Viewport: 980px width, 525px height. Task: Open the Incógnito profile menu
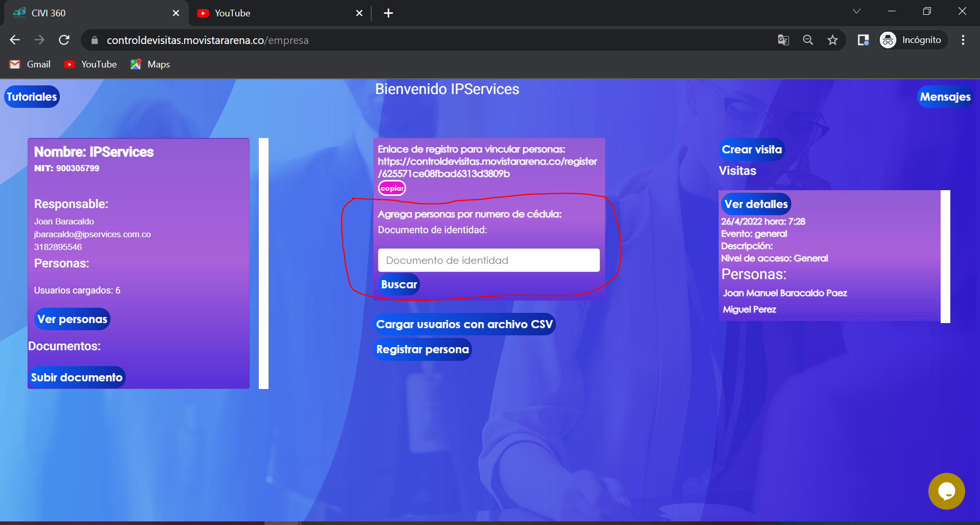pyautogui.click(x=913, y=40)
